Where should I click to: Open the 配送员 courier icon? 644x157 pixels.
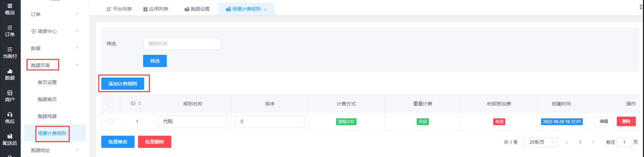click(x=10, y=136)
